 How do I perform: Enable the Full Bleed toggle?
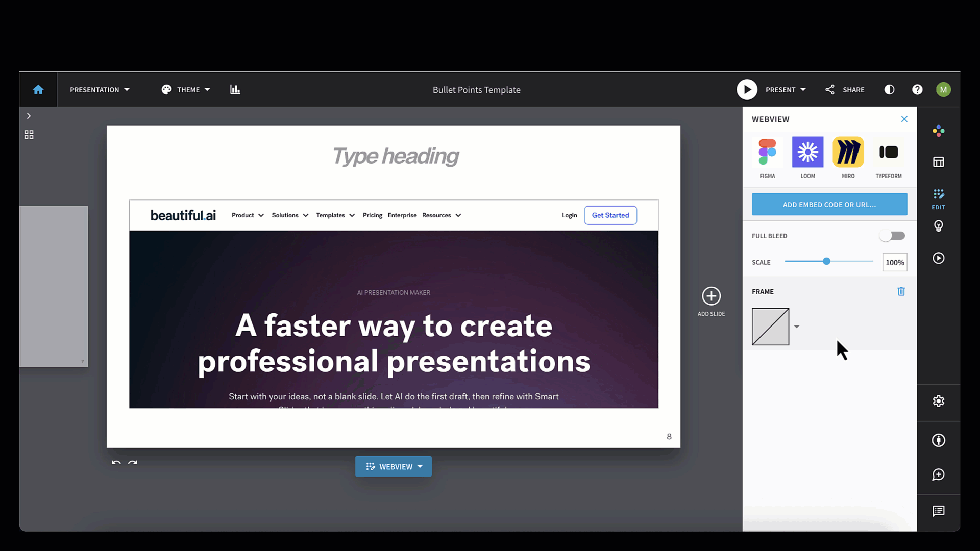pyautogui.click(x=892, y=236)
